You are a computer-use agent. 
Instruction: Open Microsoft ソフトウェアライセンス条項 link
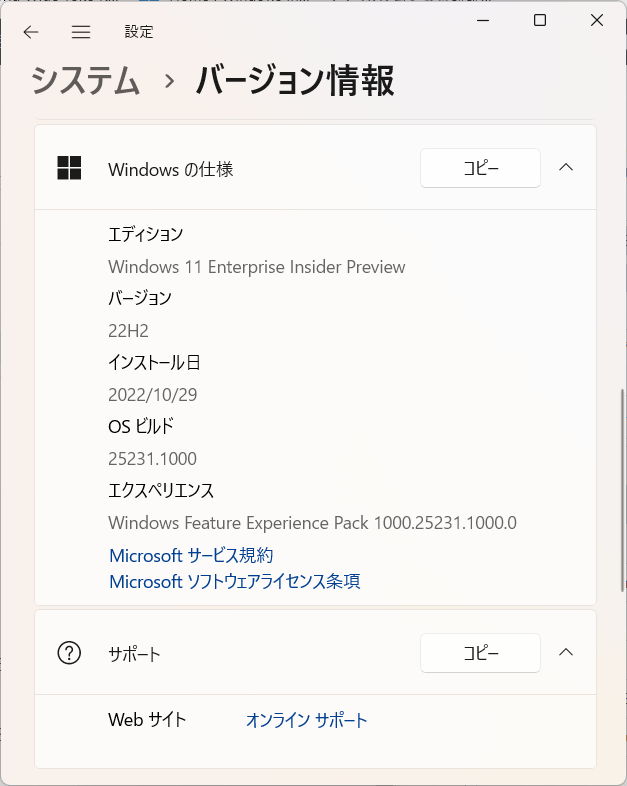tap(235, 581)
